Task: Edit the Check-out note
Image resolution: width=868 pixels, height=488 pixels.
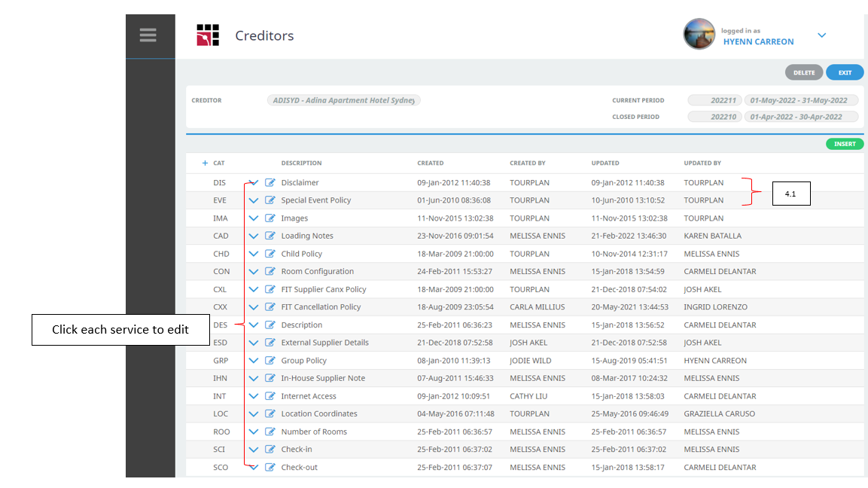Action: 270,467
